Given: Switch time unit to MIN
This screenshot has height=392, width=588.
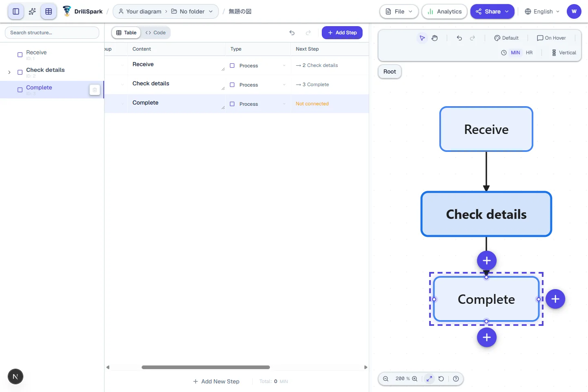Looking at the screenshot, I should pos(515,53).
